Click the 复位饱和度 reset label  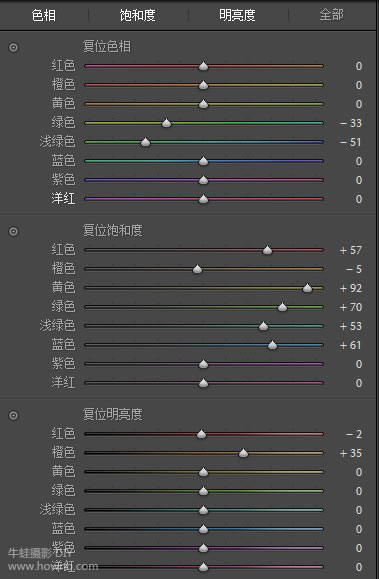point(113,230)
